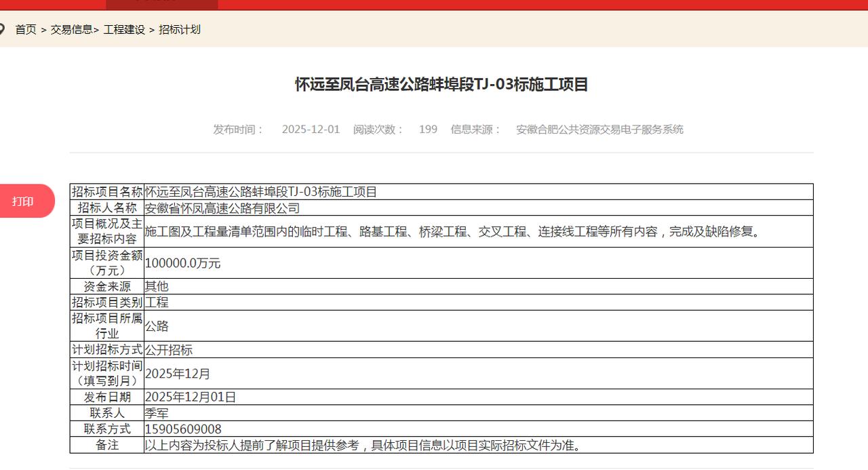Click 备注 label cell

[107, 445]
